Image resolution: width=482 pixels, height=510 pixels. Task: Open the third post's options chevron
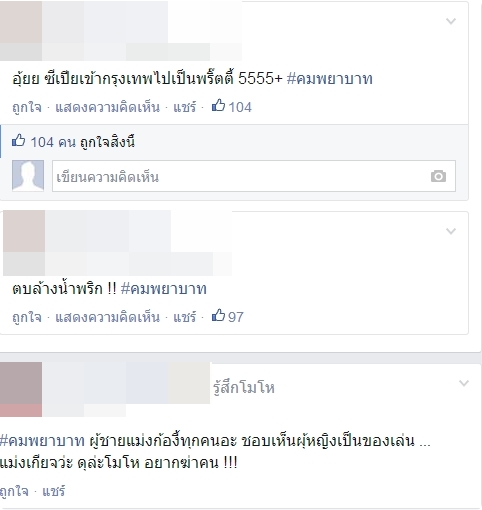tap(464, 383)
